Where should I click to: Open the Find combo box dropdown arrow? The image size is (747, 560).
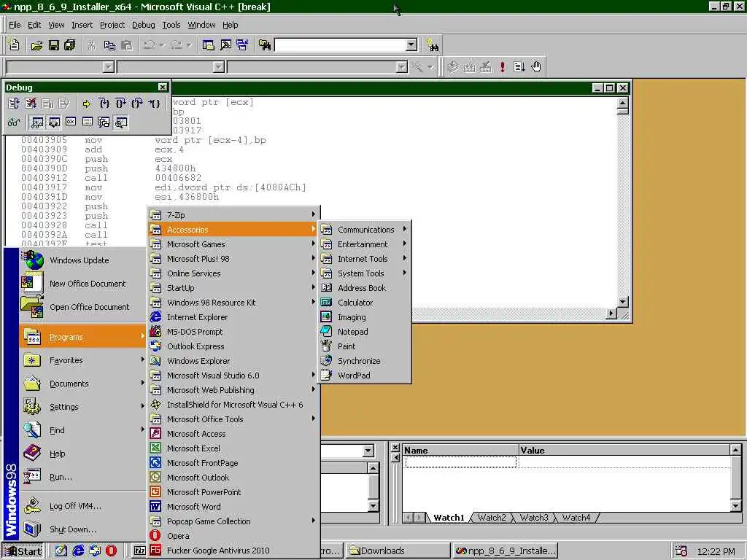411,45
